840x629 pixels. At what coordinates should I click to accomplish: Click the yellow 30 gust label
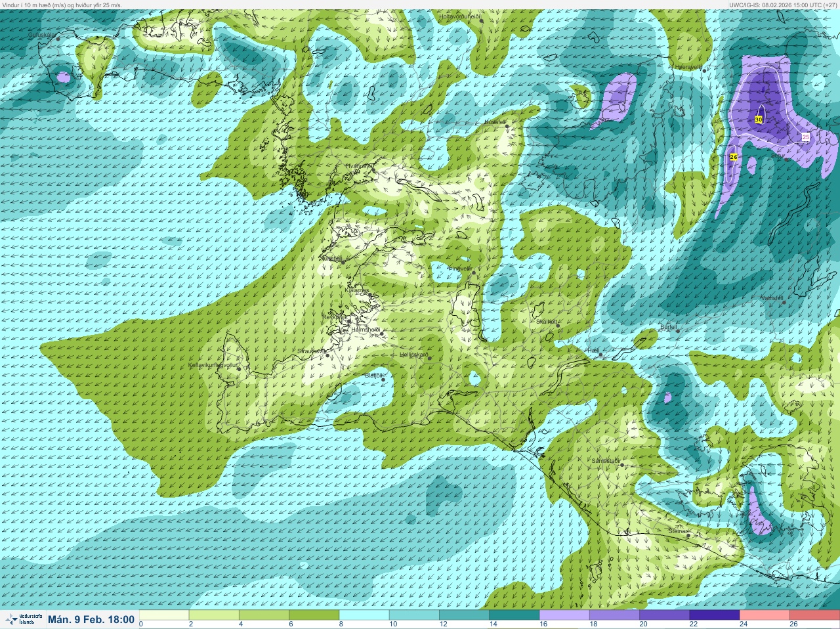click(x=759, y=119)
